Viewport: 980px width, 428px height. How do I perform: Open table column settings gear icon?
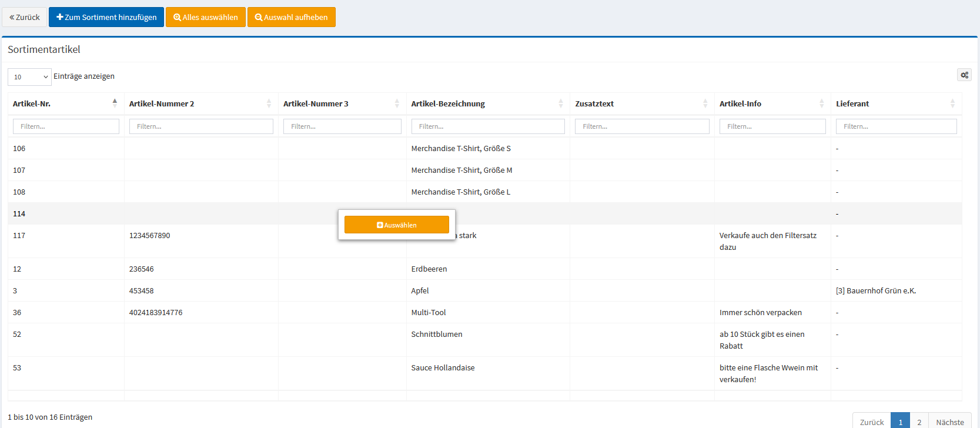964,75
